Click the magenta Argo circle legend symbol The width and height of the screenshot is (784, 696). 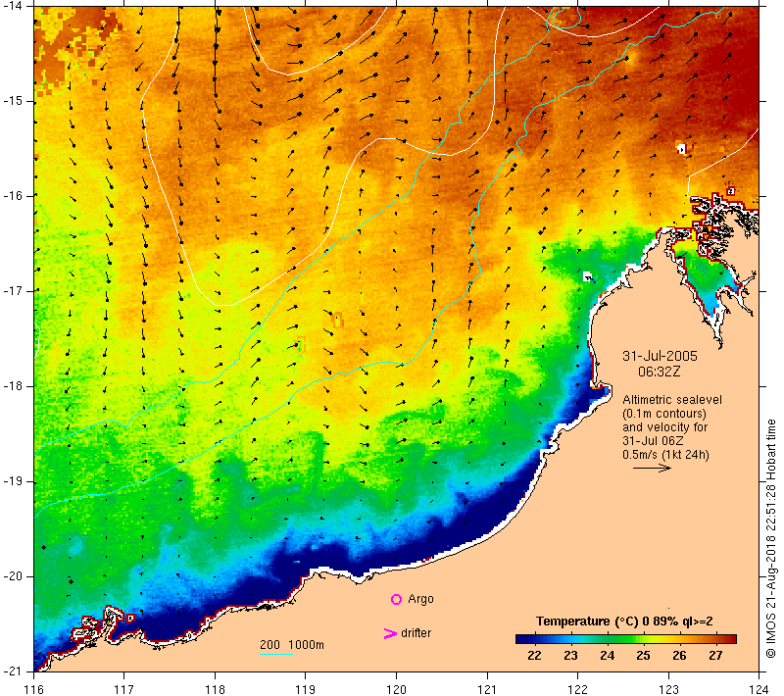point(396,599)
